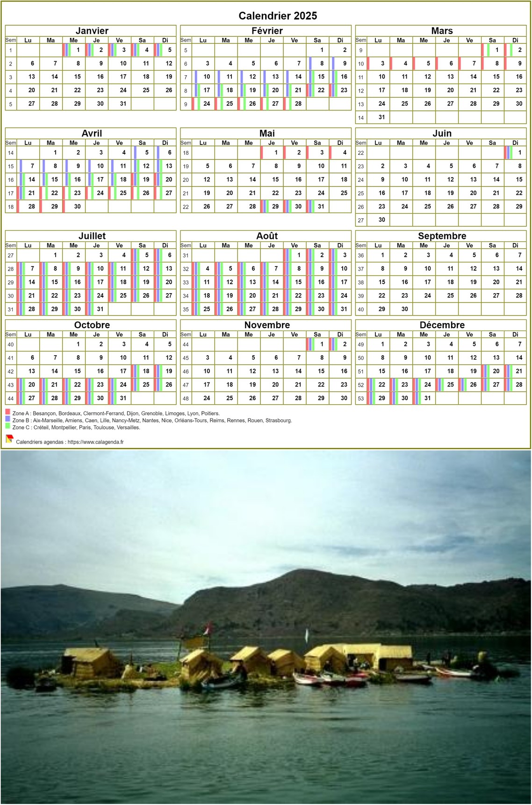This screenshot has width=532, height=805.
Task: Click the Décembre month header
Action: [x=442, y=325]
